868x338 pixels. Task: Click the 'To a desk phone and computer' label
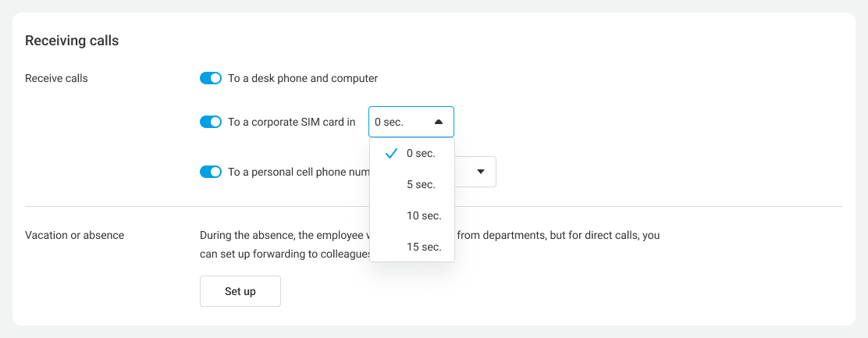coord(303,78)
